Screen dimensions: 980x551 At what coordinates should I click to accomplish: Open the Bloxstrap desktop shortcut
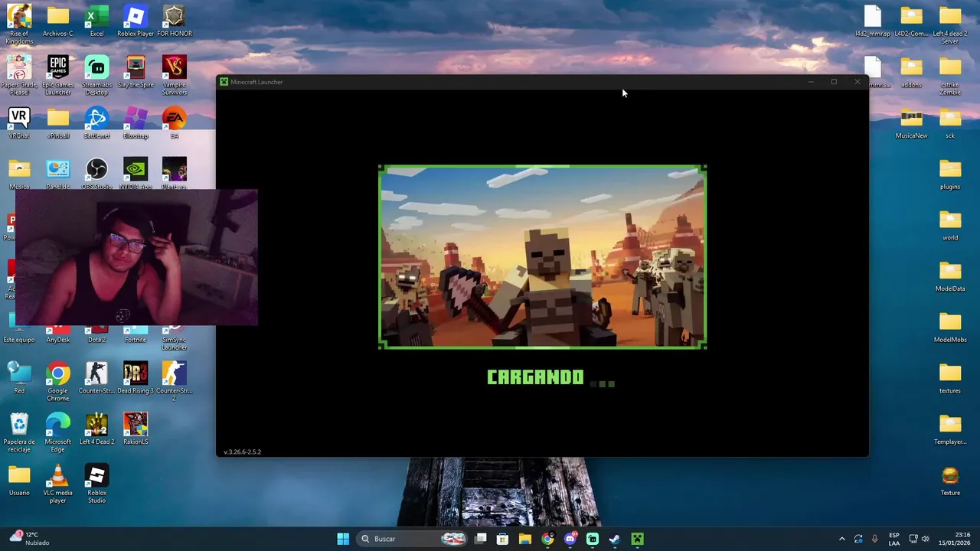coord(136,122)
